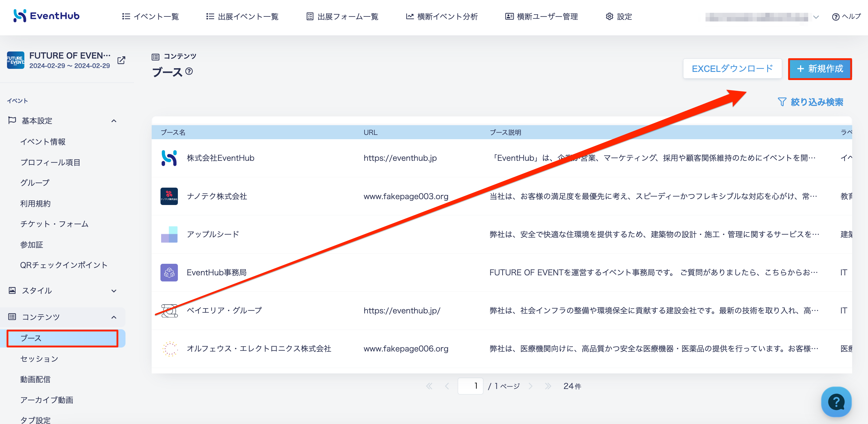Viewport: 868px width, 424px height.
Task: Select プロフィール項目 in sidebar
Action: point(50,162)
